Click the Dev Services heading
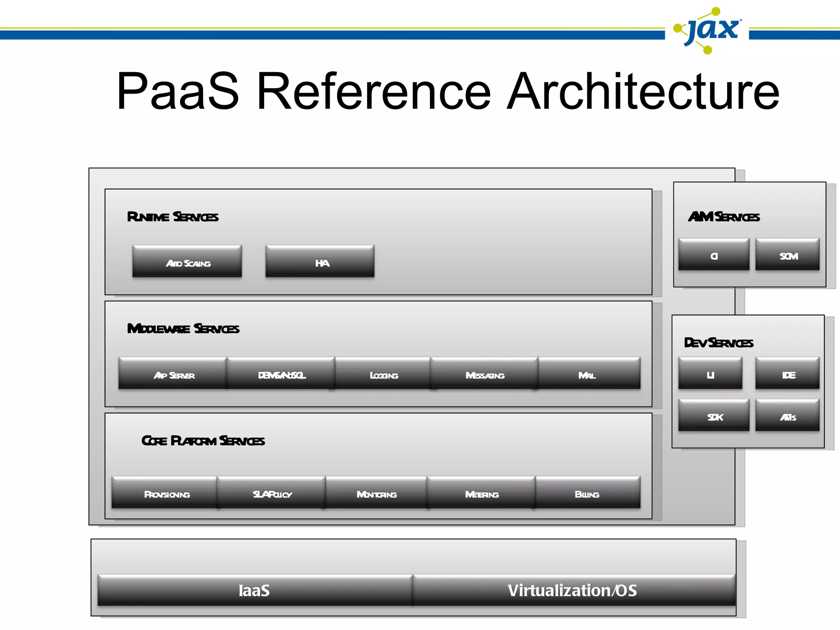Image resolution: width=840 pixels, height=630 pixels. click(x=719, y=342)
